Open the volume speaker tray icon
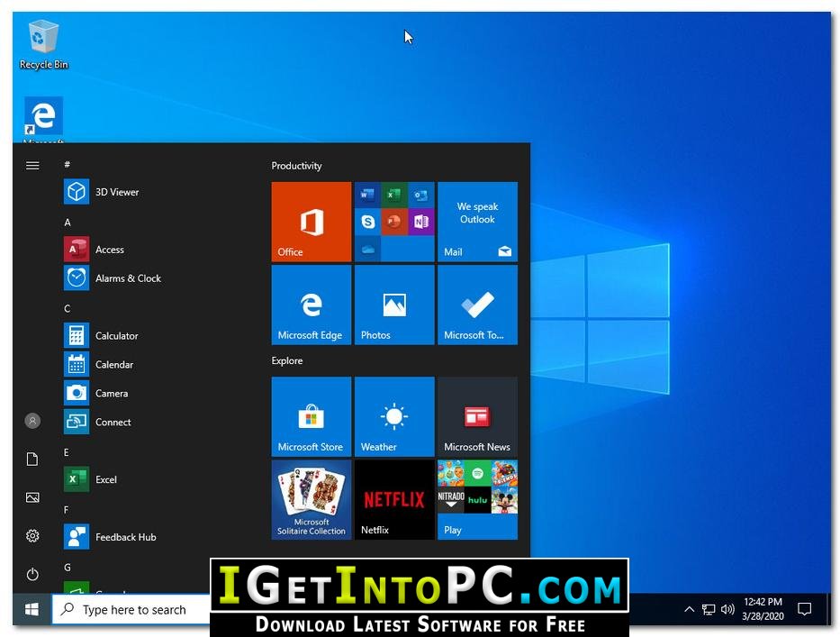The width and height of the screenshot is (840, 637). 727,610
